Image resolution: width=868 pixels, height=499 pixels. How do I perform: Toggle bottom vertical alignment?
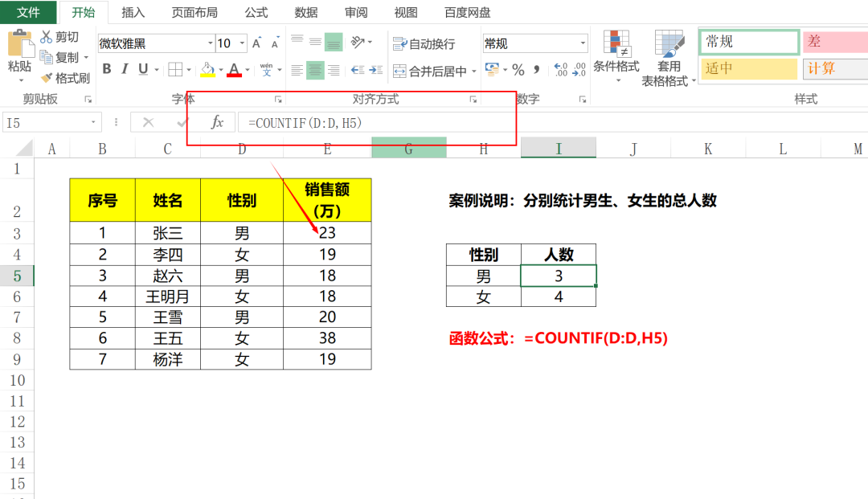tap(334, 41)
